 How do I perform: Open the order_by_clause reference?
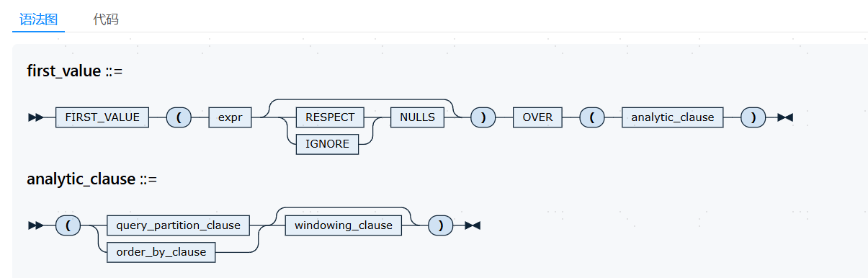(x=161, y=251)
